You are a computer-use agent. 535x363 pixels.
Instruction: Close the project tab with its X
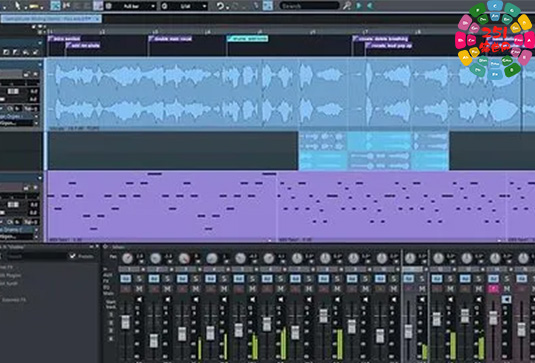(98, 19)
